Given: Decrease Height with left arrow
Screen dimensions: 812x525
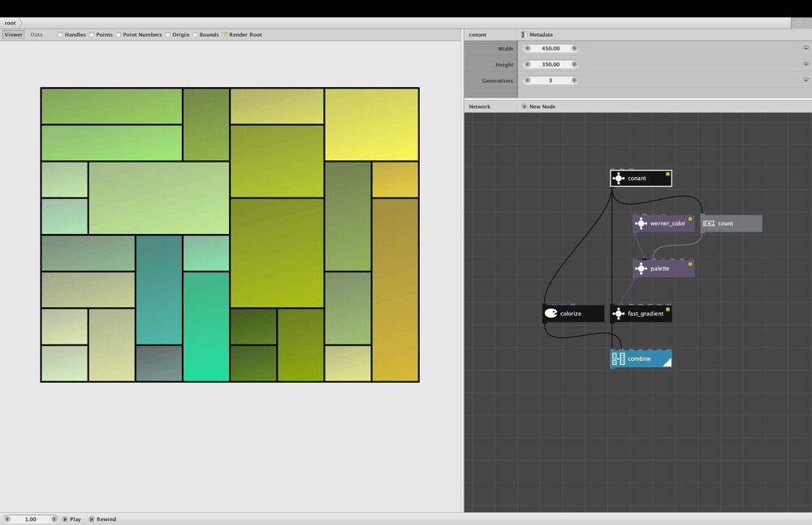Looking at the screenshot, I should [528, 64].
